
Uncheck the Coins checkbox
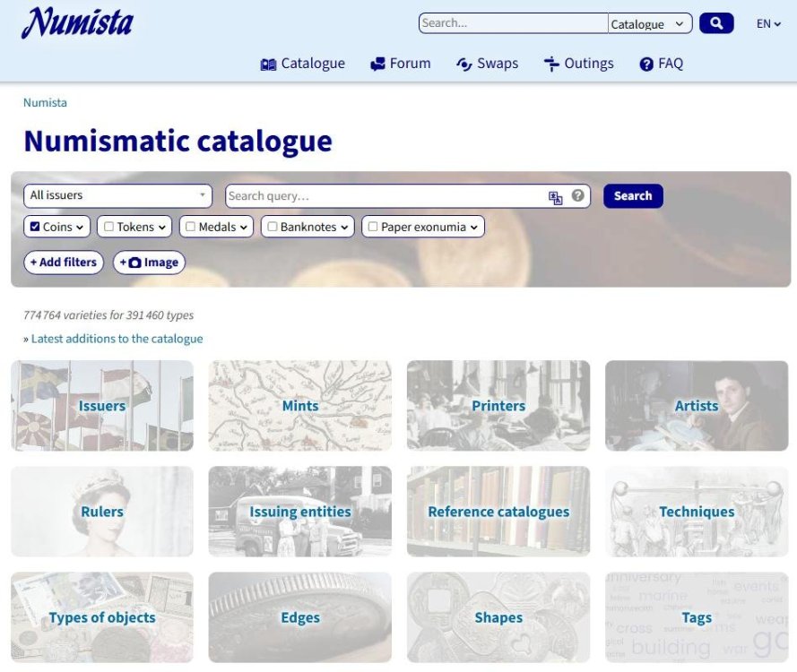(x=35, y=228)
